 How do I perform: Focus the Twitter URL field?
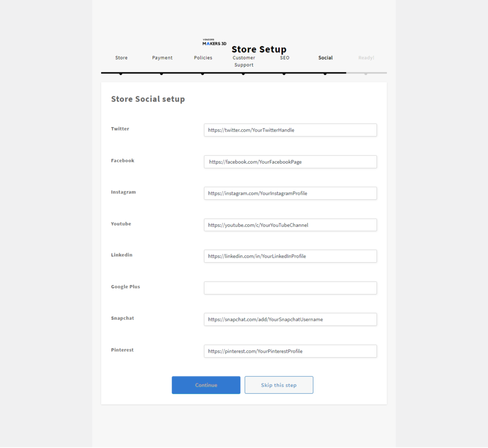coord(290,130)
